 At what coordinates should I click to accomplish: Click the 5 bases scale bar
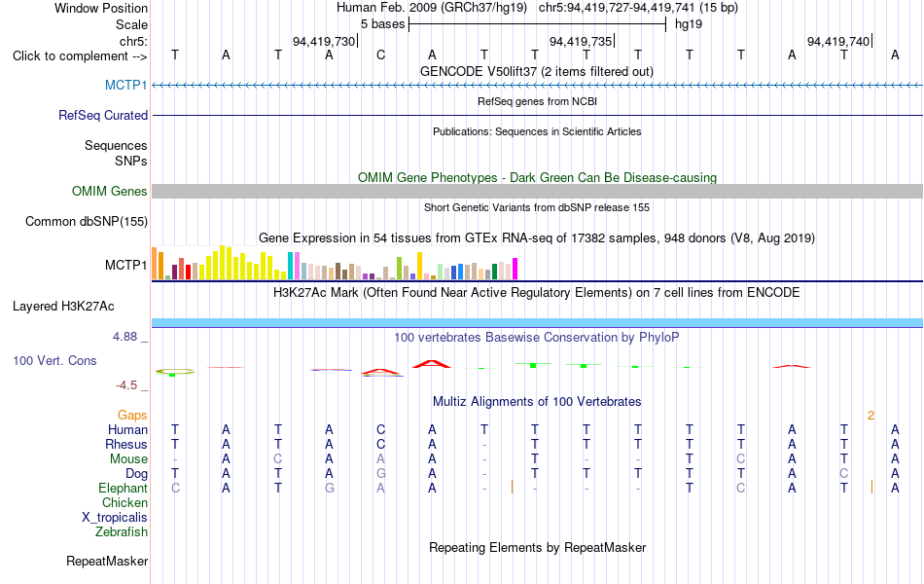pyautogui.click(x=538, y=24)
